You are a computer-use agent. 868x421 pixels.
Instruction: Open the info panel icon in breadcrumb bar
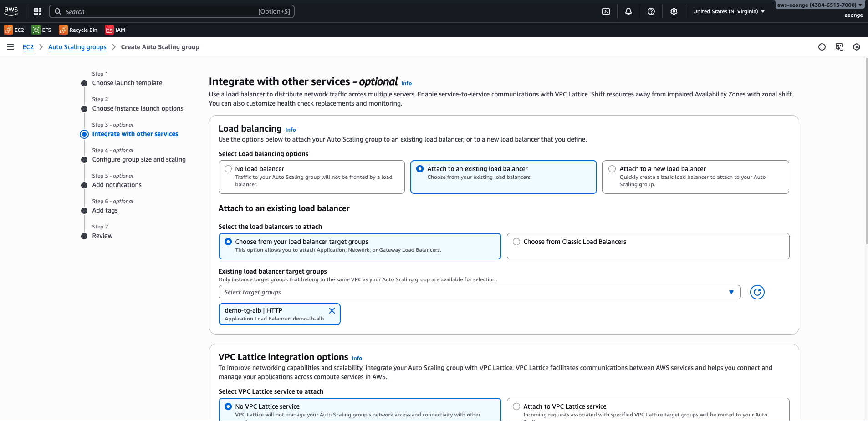point(822,47)
